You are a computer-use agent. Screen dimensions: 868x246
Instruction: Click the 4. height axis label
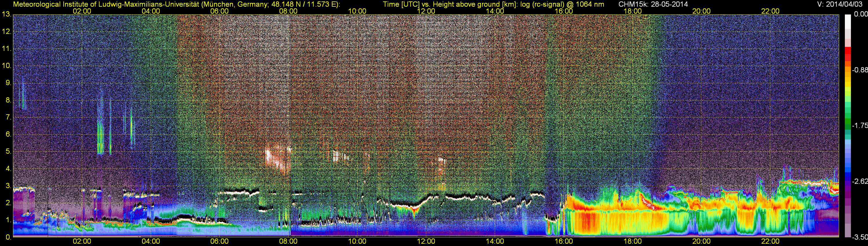pos(8,168)
